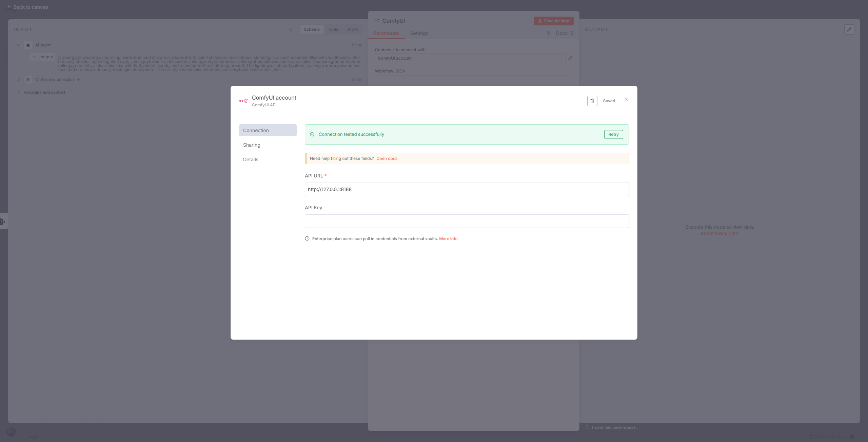868x442 pixels.
Task: Click I wish this node would… feedback
Action: tap(615, 428)
